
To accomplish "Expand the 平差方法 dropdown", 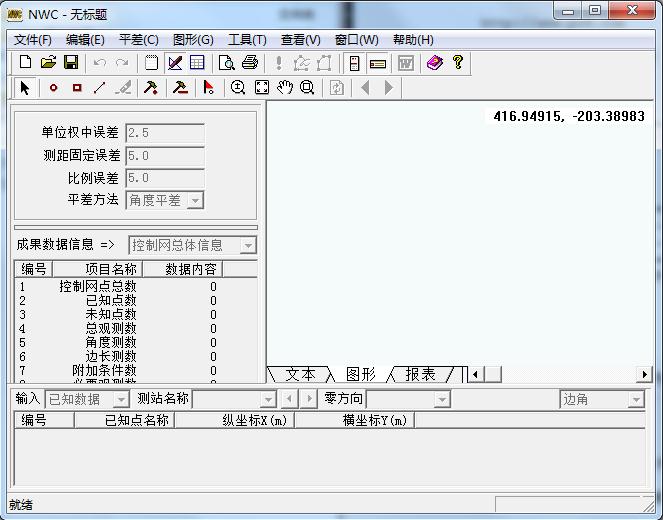I will pos(195,200).
